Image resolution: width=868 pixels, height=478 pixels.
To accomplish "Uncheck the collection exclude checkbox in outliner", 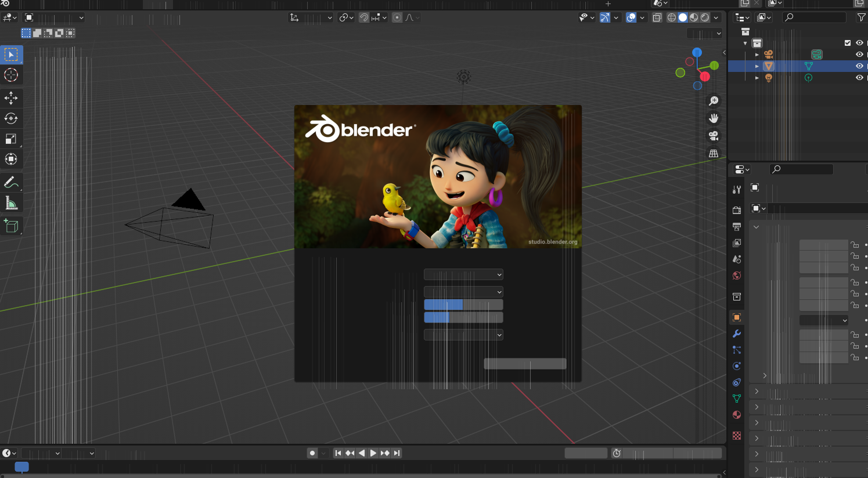I will pos(848,43).
